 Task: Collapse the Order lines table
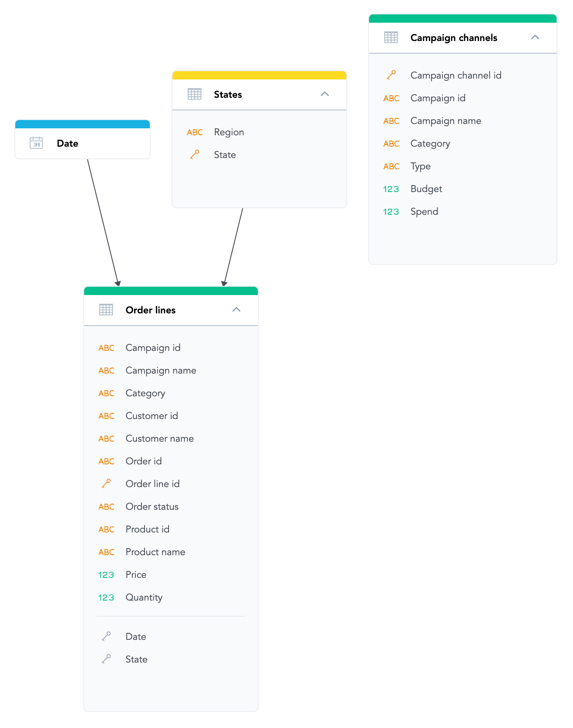point(236,309)
